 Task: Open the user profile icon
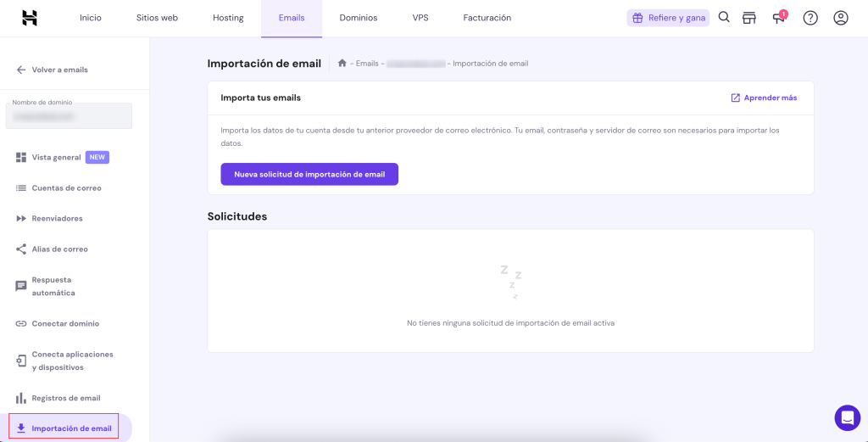[840, 18]
